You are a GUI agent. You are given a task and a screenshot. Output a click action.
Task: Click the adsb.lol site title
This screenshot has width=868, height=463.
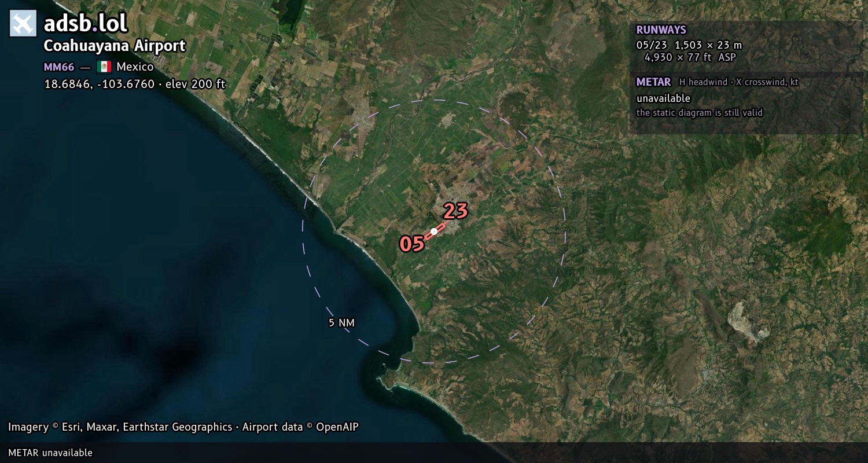pyautogui.click(x=86, y=23)
